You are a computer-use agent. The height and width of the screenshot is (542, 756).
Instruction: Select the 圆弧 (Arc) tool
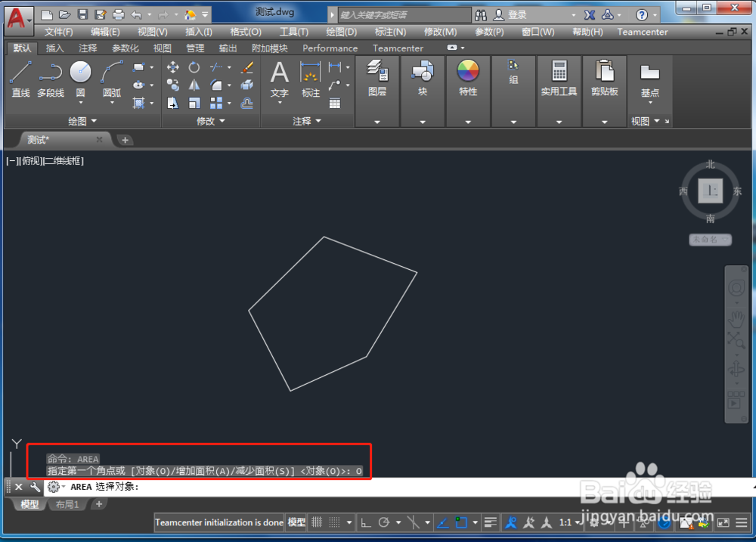tap(112, 78)
